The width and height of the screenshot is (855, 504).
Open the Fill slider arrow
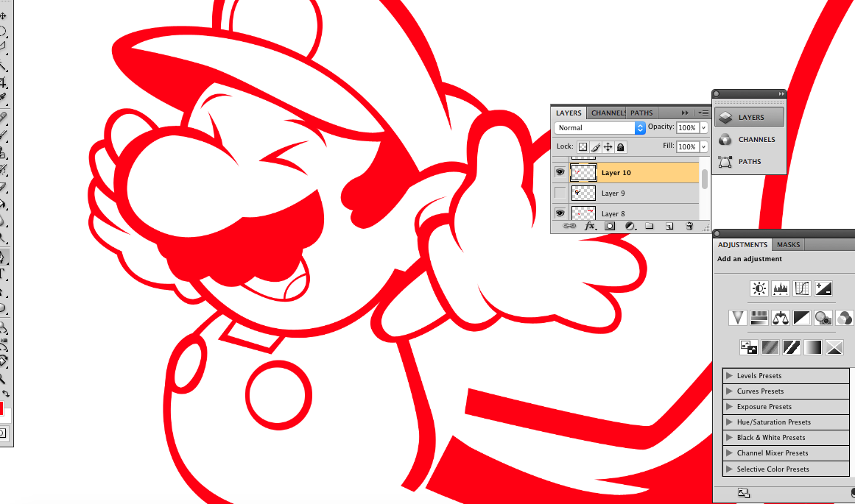click(x=704, y=146)
